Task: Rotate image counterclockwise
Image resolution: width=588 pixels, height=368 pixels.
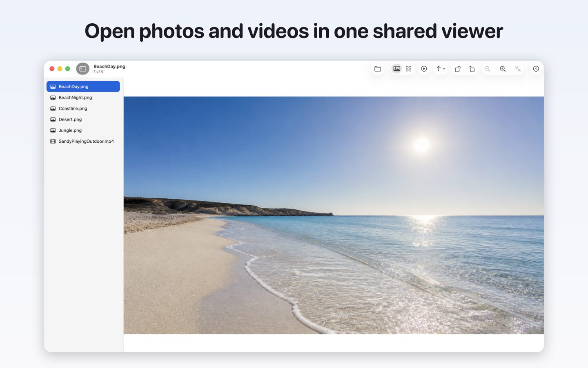Action: click(458, 69)
